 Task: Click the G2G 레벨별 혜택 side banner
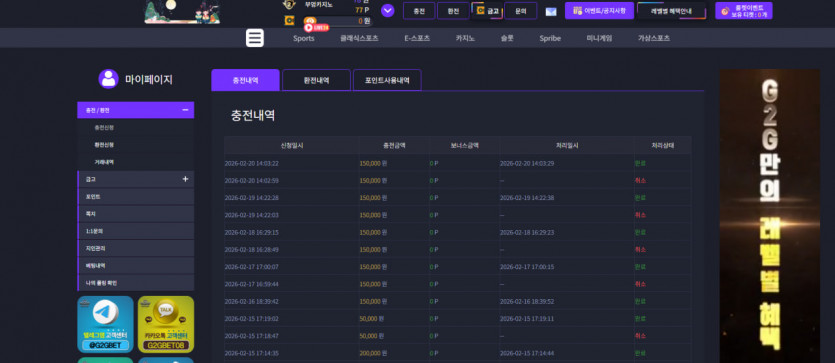[x=769, y=216]
